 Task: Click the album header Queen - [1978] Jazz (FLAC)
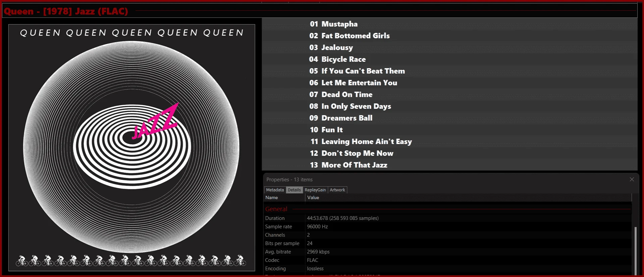pyautogui.click(x=66, y=11)
